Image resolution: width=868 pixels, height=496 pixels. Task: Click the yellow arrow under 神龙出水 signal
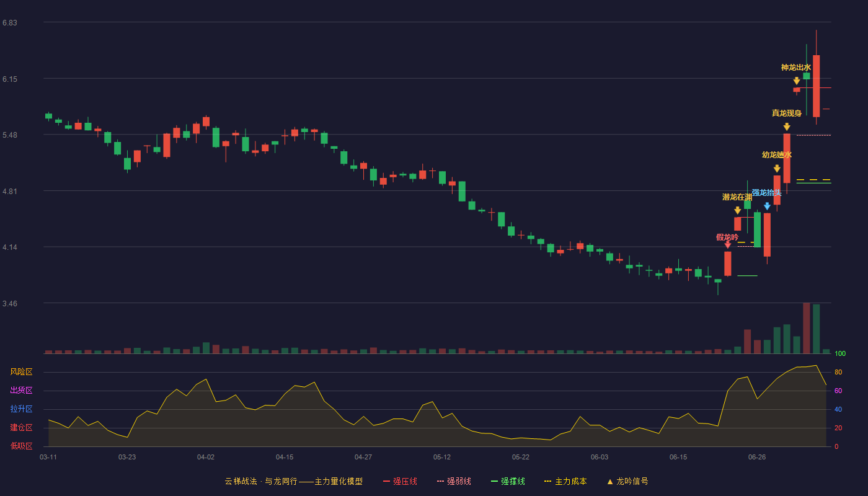797,81
